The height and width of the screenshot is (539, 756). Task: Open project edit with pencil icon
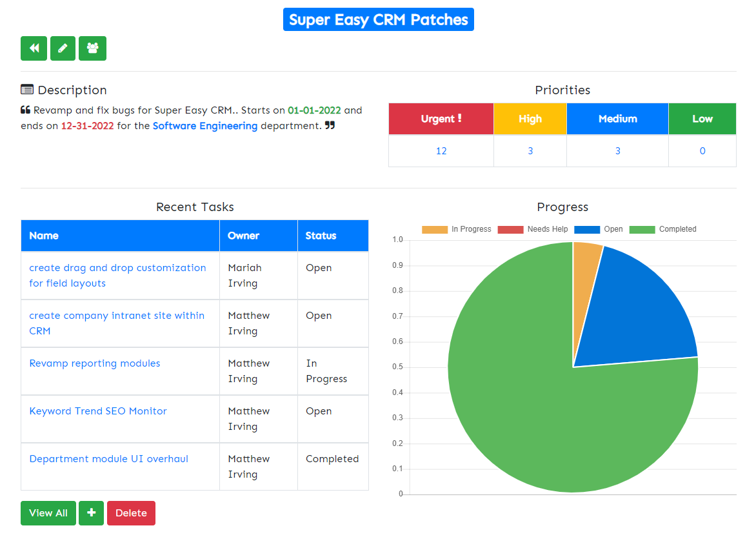pyautogui.click(x=63, y=48)
